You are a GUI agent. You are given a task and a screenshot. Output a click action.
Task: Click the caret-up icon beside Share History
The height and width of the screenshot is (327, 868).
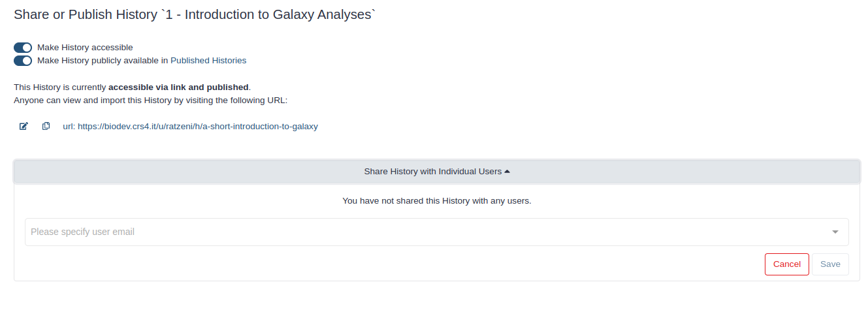[x=507, y=172]
